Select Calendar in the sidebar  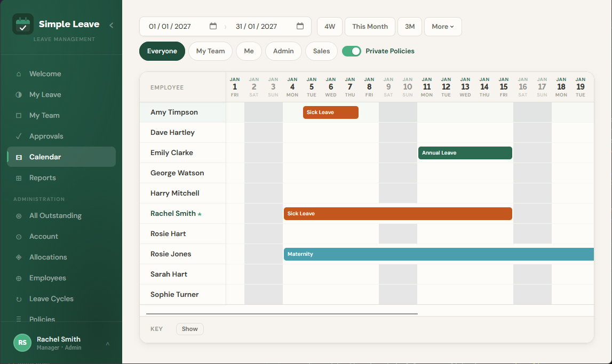(61, 157)
